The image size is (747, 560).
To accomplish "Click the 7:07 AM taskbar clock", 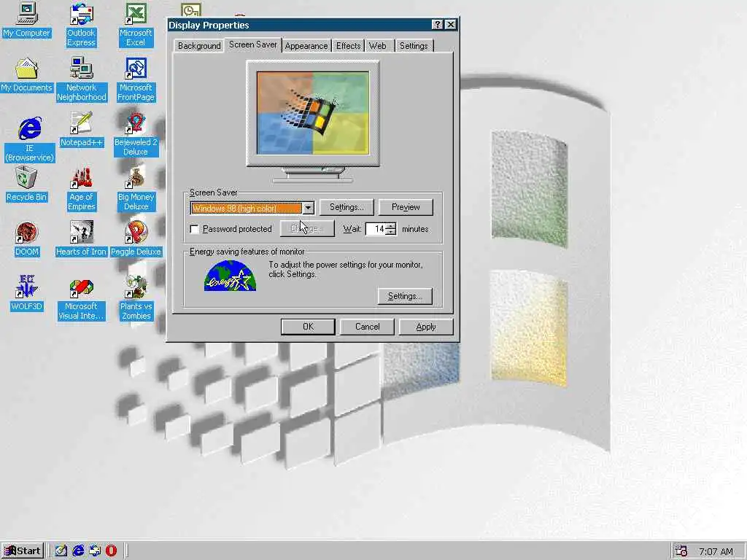I will coord(716,551).
